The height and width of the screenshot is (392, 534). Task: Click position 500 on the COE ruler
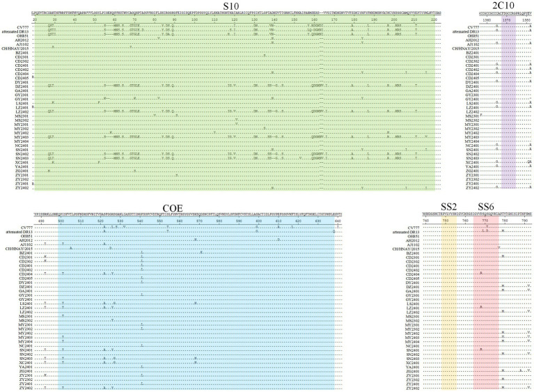click(x=61, y=221)
